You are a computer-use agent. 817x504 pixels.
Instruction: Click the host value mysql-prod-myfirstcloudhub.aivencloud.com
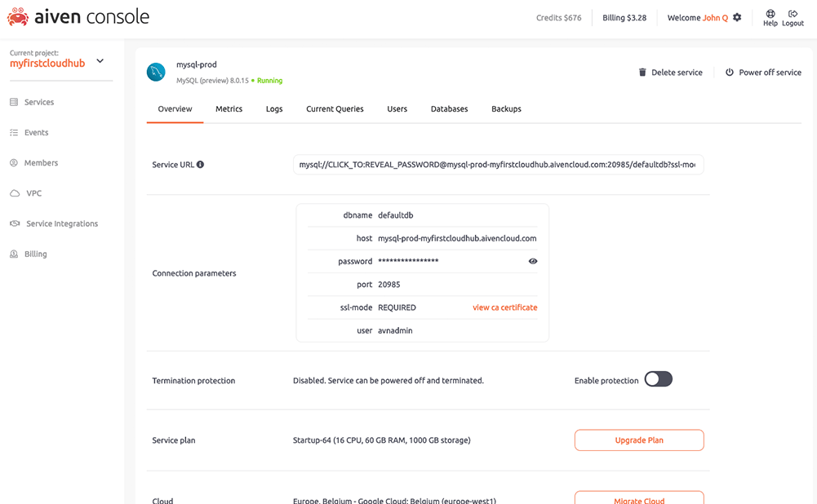[x=457, y=238]
